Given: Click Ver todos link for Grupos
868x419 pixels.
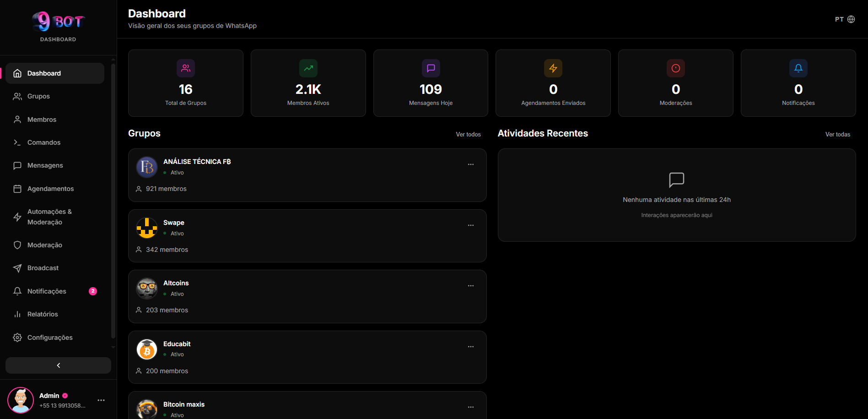Looking at the screenshot, I should click(468, 134).
